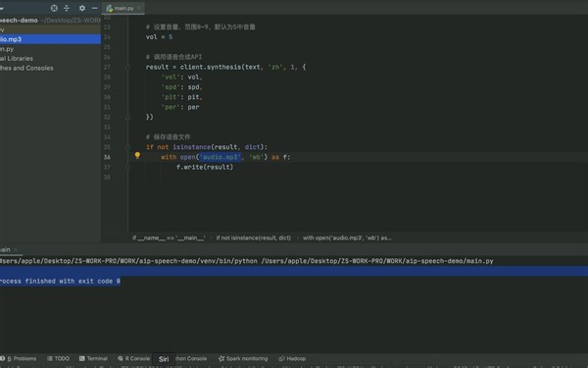The image size is (588, 368).
Task: Open the Terminal tool window
Action: coord(94,358)
